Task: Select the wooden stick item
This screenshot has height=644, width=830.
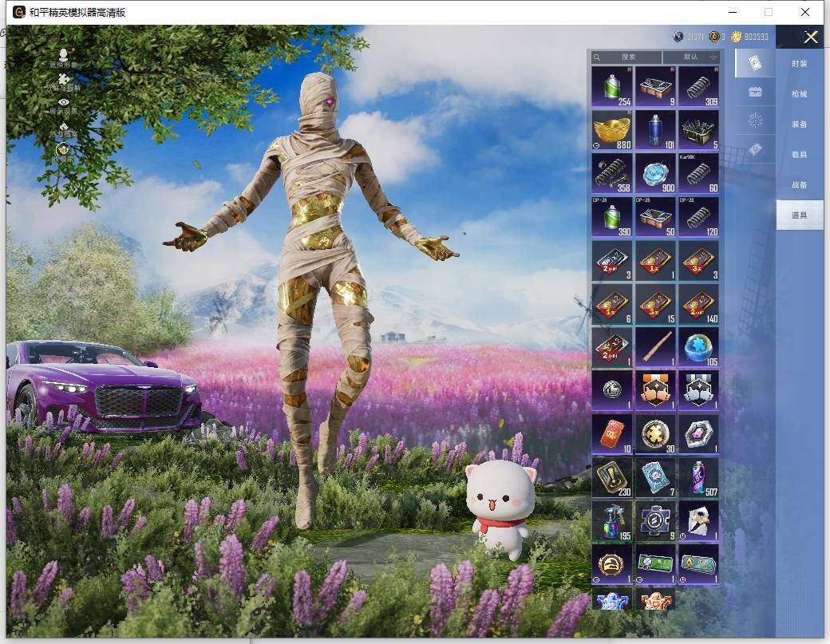Action: (x=655, y=347)
